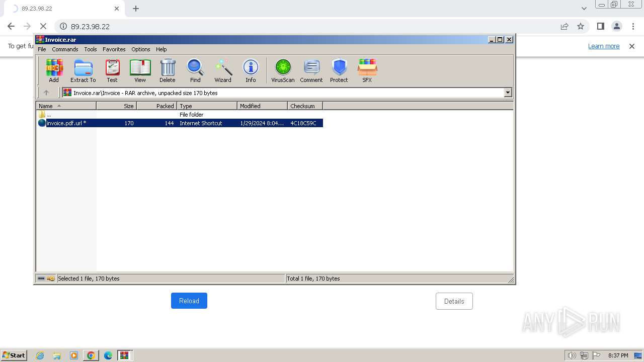This screenshot has height=362, width=644.
Task: Stop loading the page in Chrome
Action: 43,26
